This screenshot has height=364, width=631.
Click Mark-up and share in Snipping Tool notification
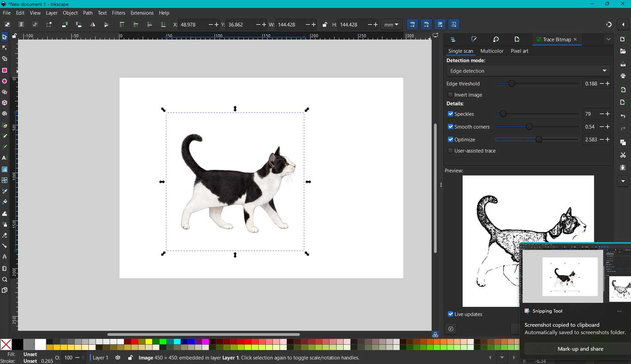580,349
